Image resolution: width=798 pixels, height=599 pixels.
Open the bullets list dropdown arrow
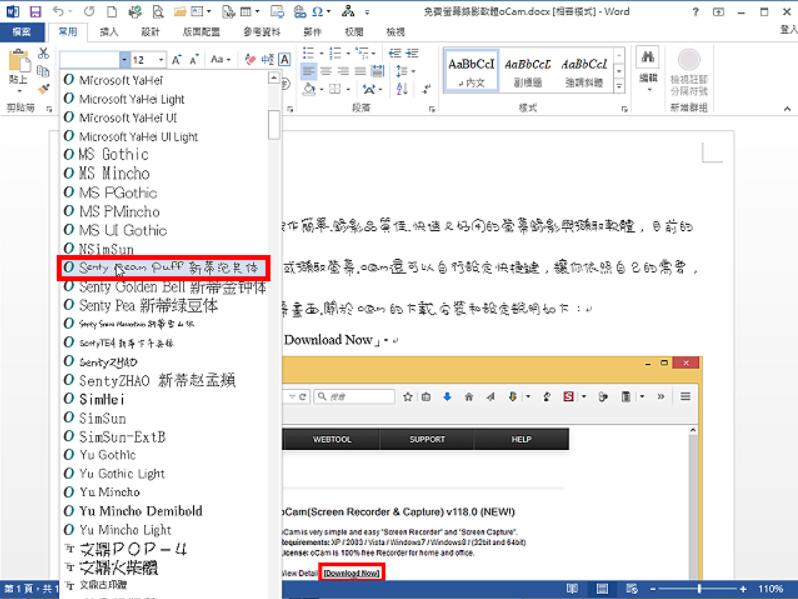[x=321, y=53]
